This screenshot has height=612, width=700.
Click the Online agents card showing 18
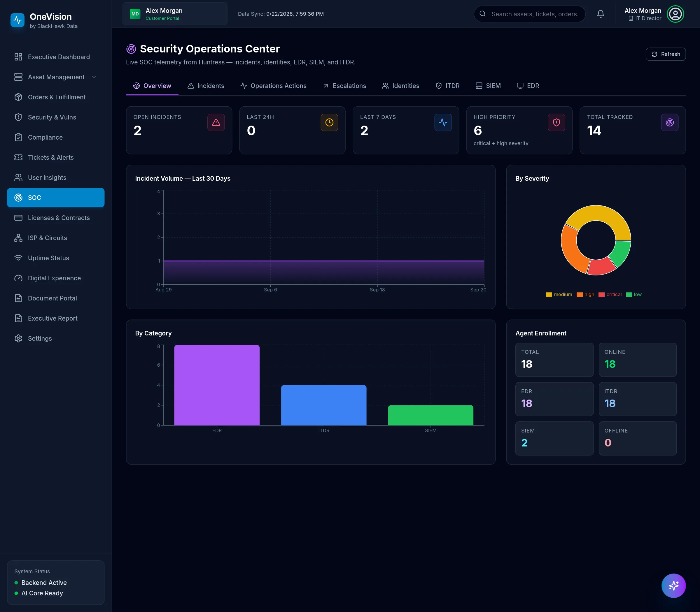(638, 360)
